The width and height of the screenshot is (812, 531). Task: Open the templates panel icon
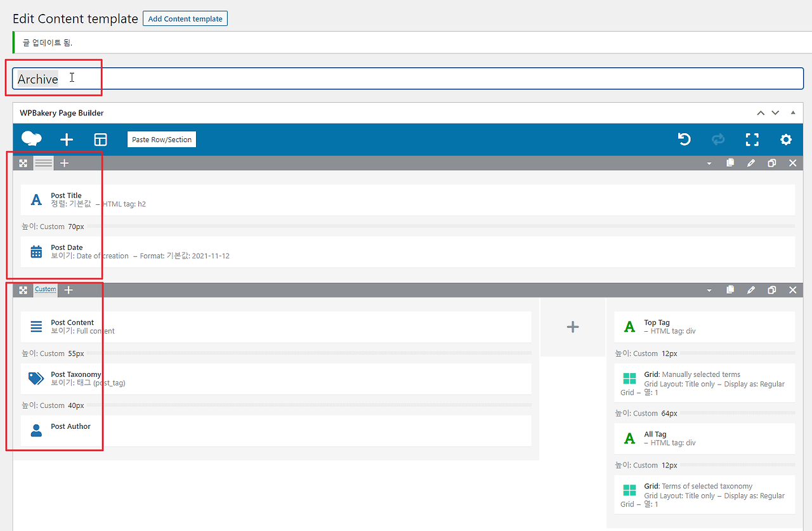coord(100,140)
